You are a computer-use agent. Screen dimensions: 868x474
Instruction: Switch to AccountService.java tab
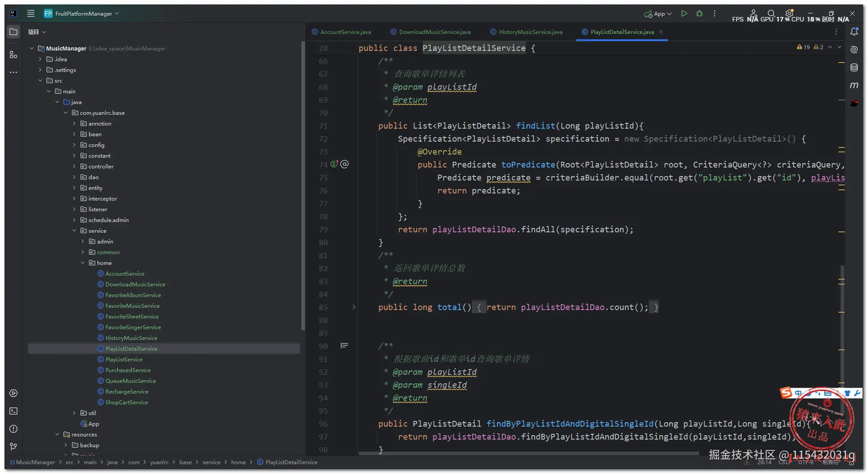point(341,32)
